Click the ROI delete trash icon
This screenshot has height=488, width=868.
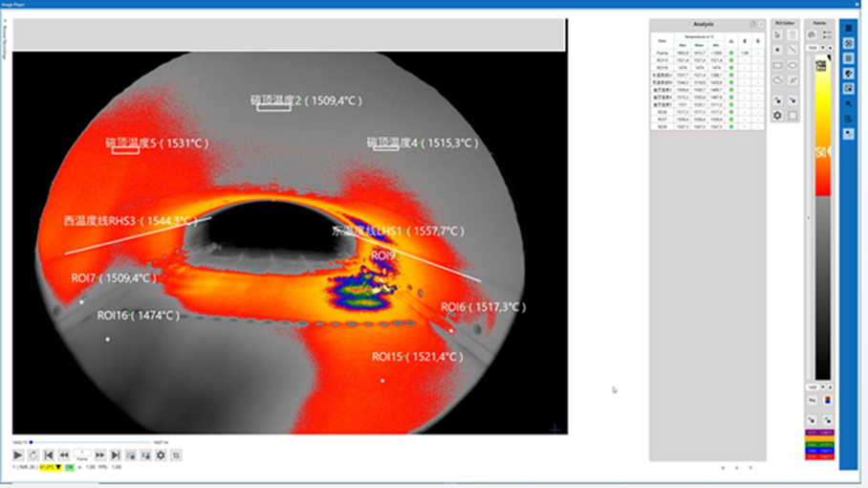point(792,34)
